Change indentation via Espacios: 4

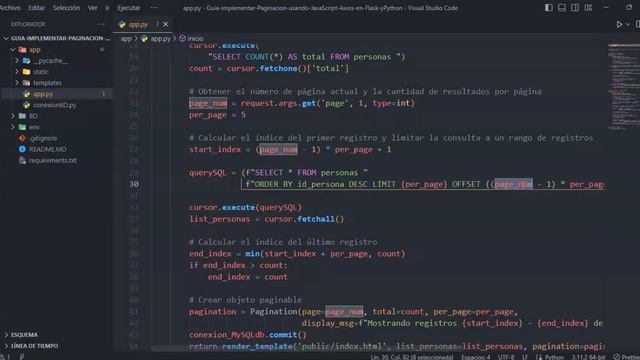click(x=476, y=357)
